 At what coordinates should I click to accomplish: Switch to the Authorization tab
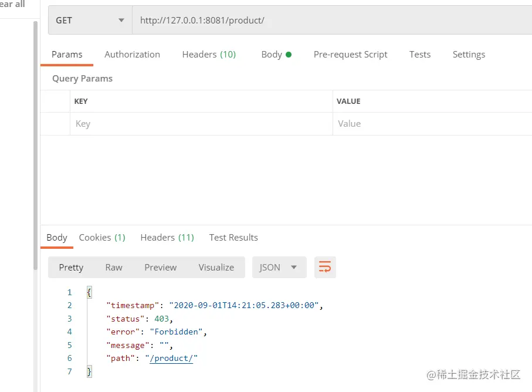[x=132, y=55]
